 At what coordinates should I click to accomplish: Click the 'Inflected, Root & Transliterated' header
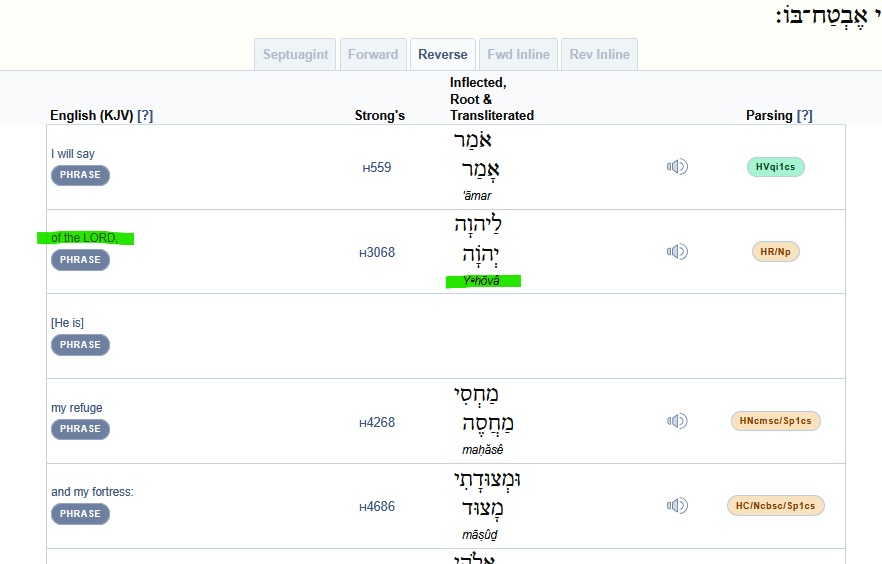coord(492,99)
